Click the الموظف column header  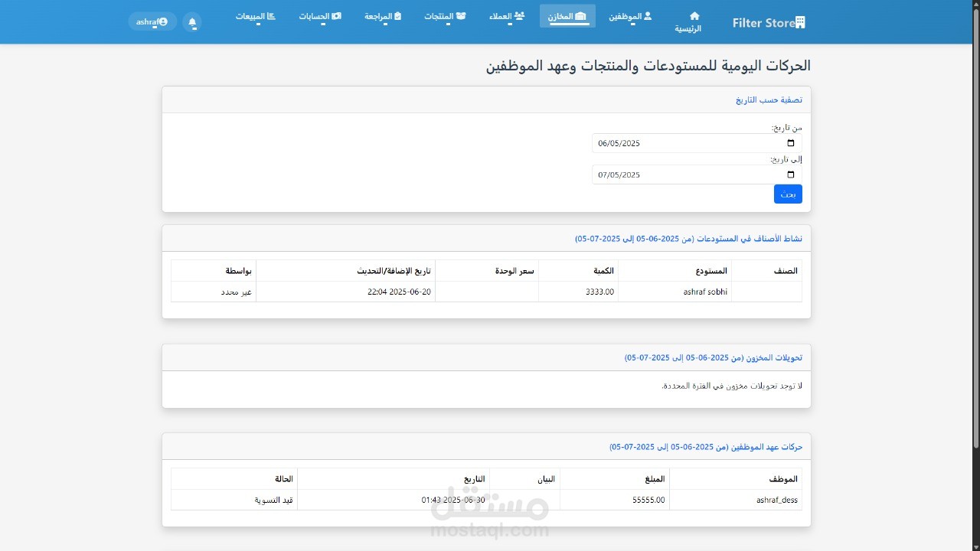tap(736, 479)
